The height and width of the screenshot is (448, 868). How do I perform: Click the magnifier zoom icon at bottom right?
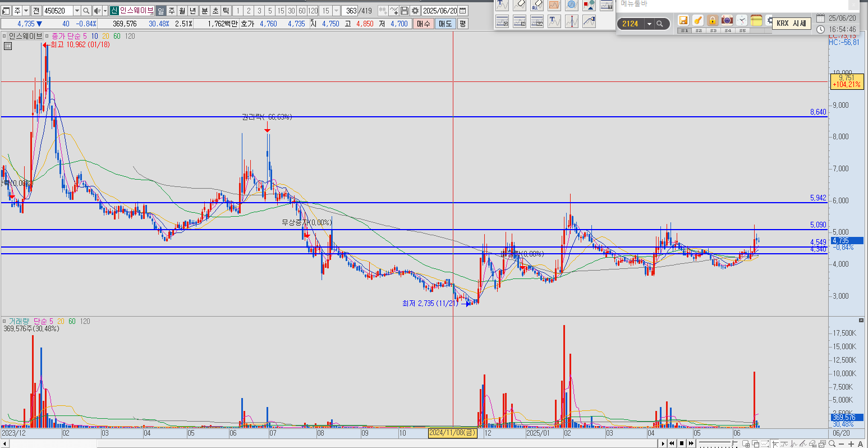(x=832, y=444)
